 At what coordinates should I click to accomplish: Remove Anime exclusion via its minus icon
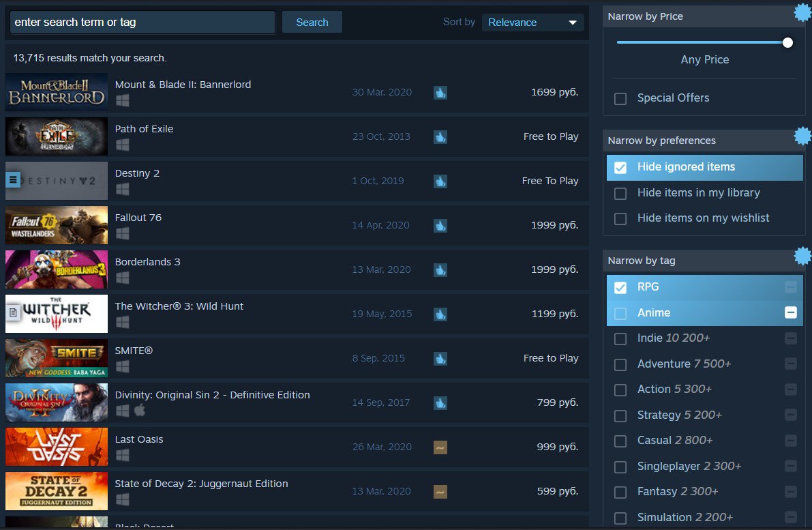click(x=790, y=312)
